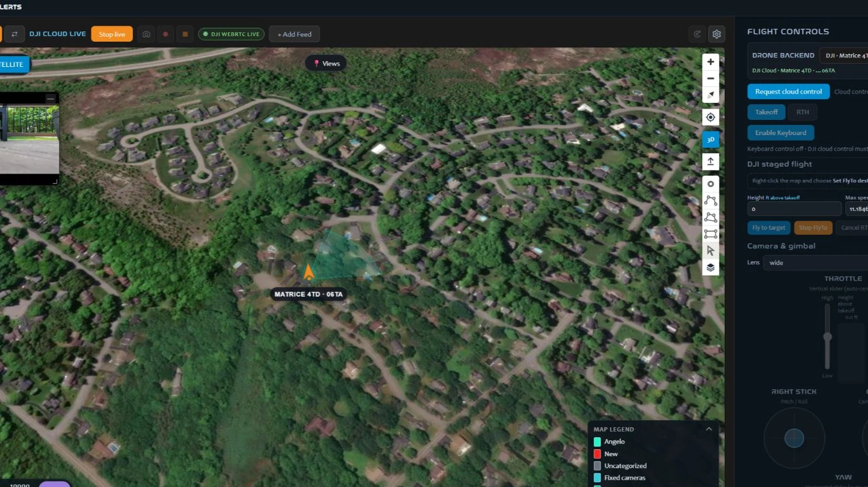Click the Stop live button

[x=112, y=34]
